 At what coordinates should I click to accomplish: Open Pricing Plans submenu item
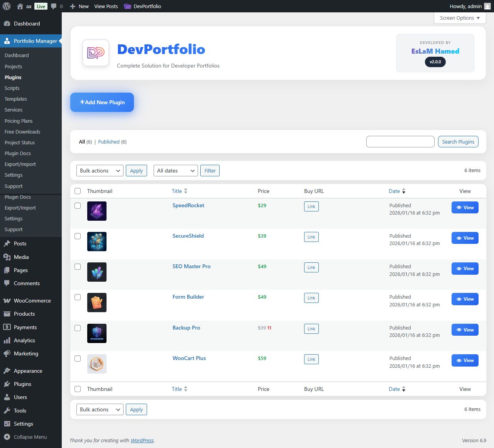[19, 121]
